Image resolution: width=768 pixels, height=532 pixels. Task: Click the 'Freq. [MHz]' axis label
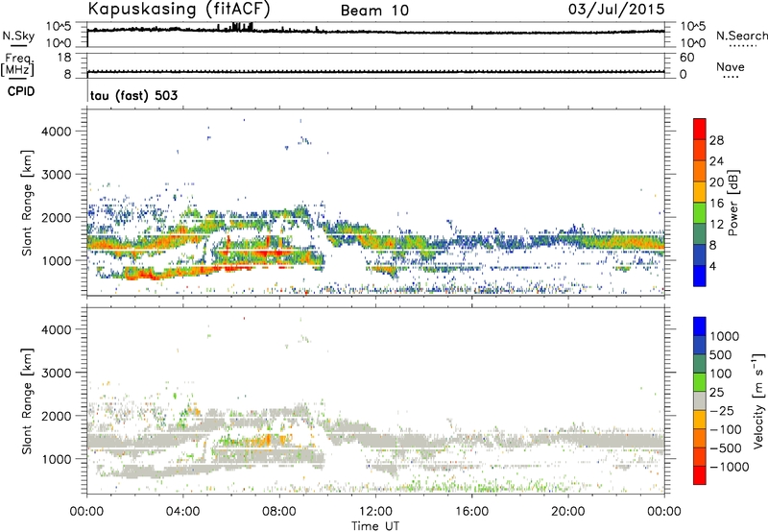tap(18, 65)
